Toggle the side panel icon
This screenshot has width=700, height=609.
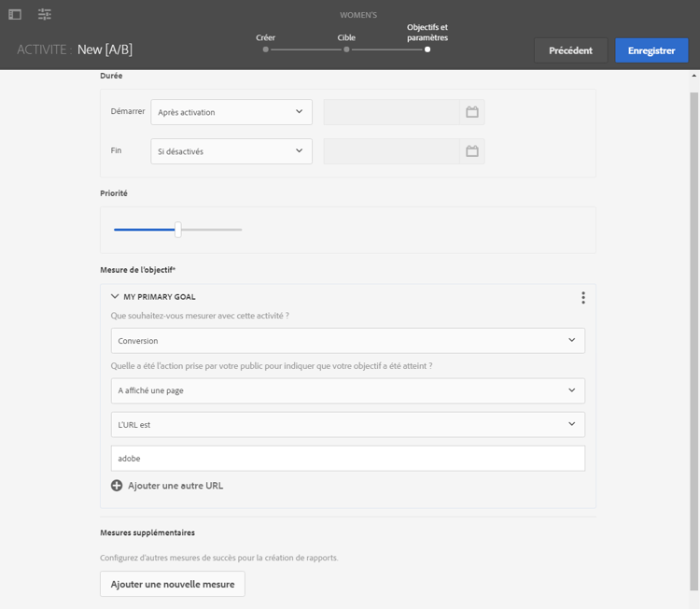coord(15,14)
